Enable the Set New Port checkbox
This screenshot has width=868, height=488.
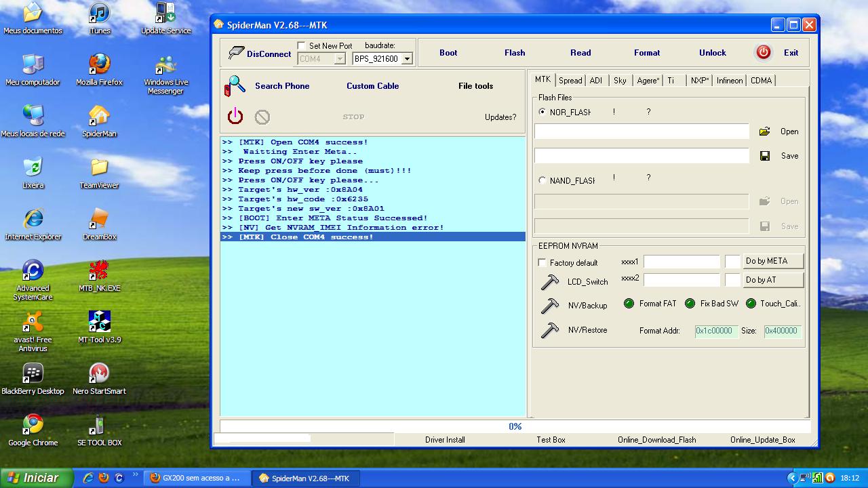click(x=302, y=46)
